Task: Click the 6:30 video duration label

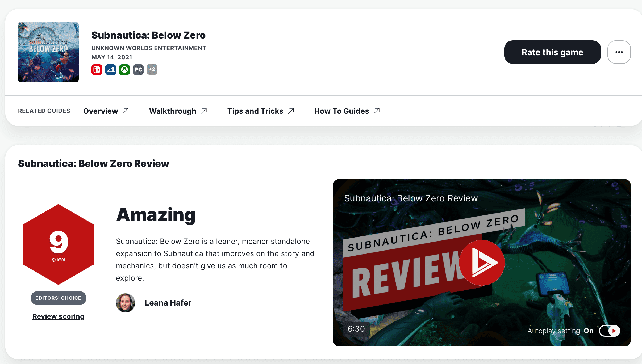Action: 356,329
